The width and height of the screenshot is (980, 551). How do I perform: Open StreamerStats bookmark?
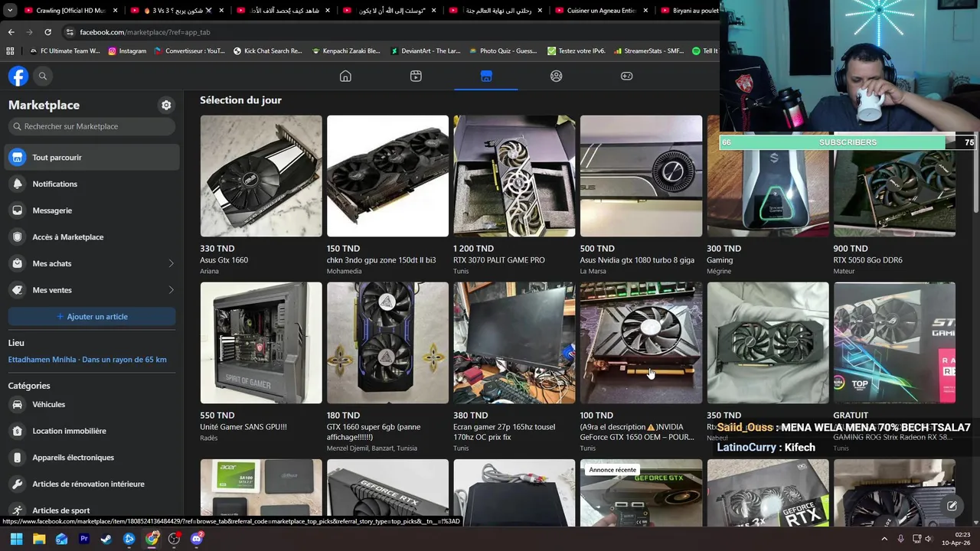(648, 51)
